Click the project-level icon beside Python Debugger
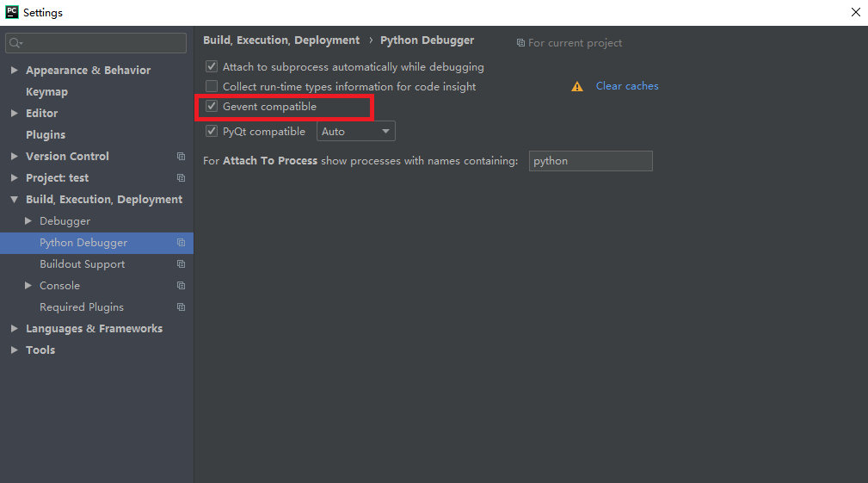 point(181,243)
